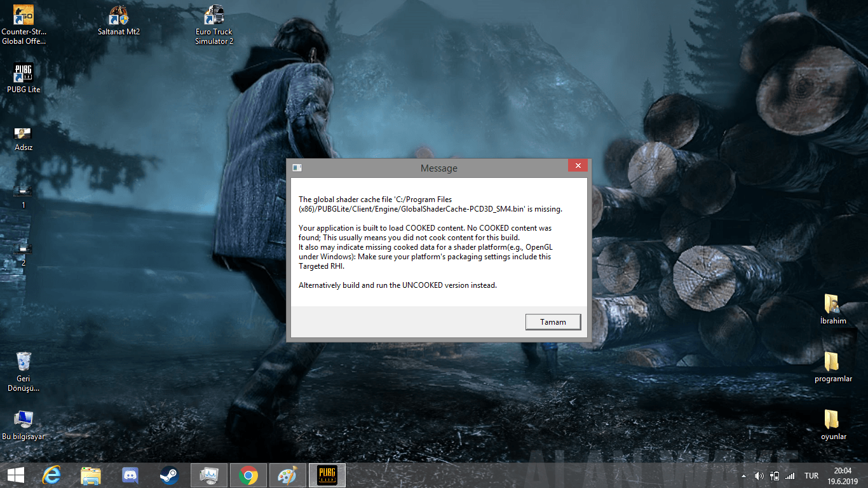Switch to Paint in the taskbar

tap(287, 475)
